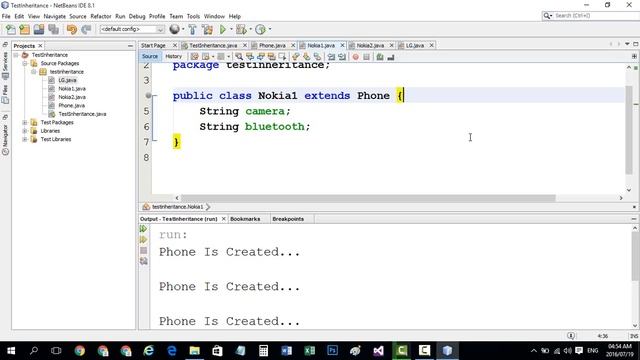
Task: Click the Comment code editor icon
Action: pyautogui.click(x=380, y=57)
